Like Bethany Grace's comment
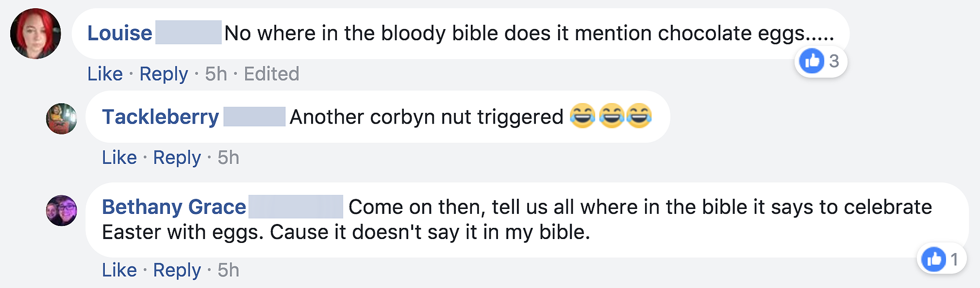 tap(119, 270)
